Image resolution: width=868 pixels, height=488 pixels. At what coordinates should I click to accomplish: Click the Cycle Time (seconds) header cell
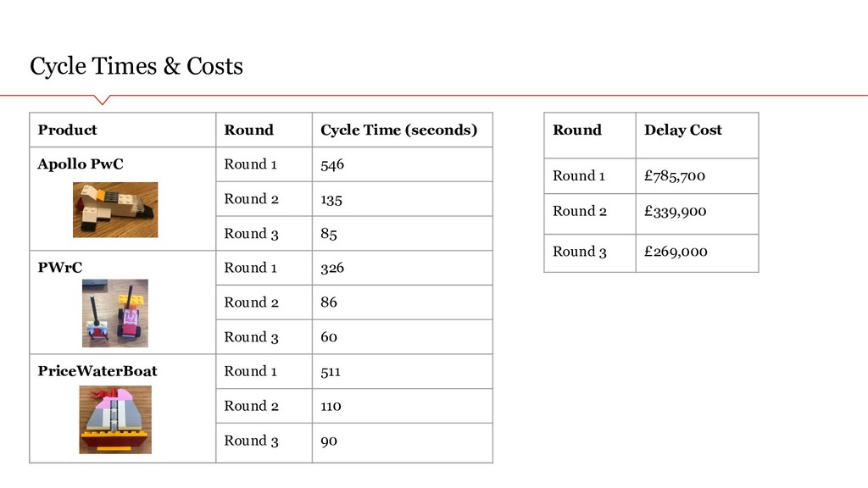point(403,130)
